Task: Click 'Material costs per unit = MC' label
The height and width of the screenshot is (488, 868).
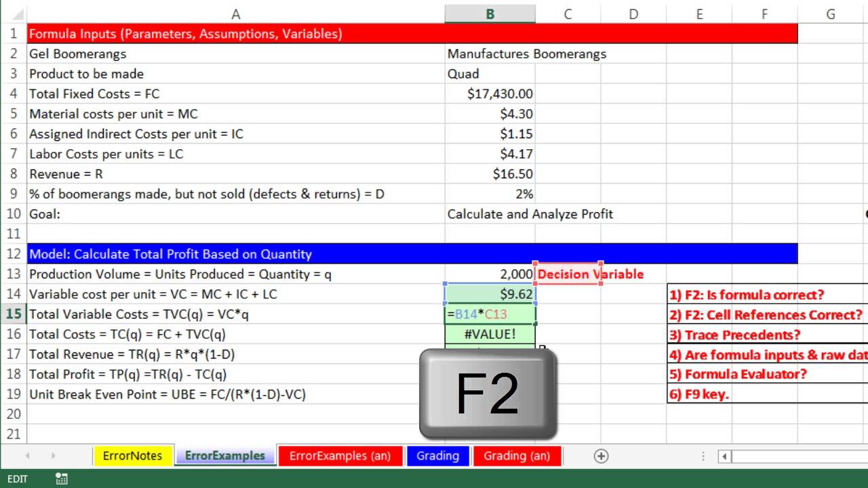Action: click(235, 114)
